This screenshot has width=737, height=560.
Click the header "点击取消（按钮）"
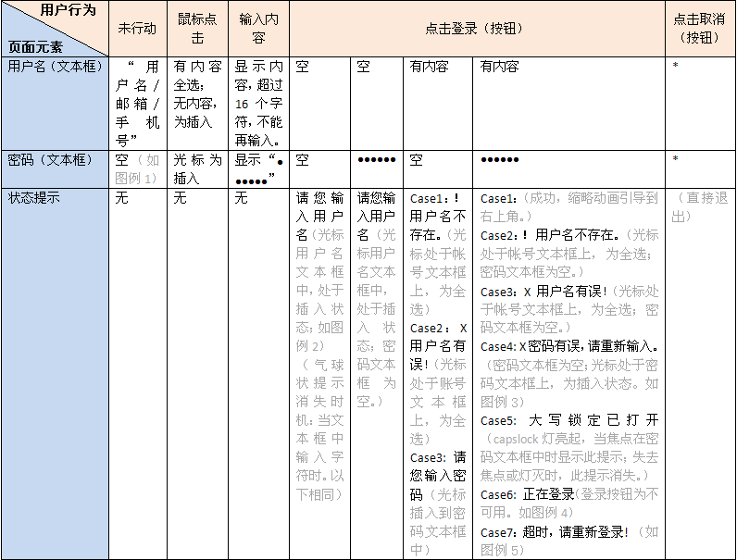[700, 29]
